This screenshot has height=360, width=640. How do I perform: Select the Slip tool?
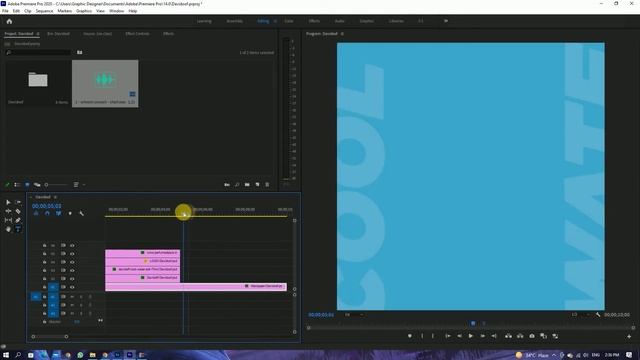click(8, 220)
